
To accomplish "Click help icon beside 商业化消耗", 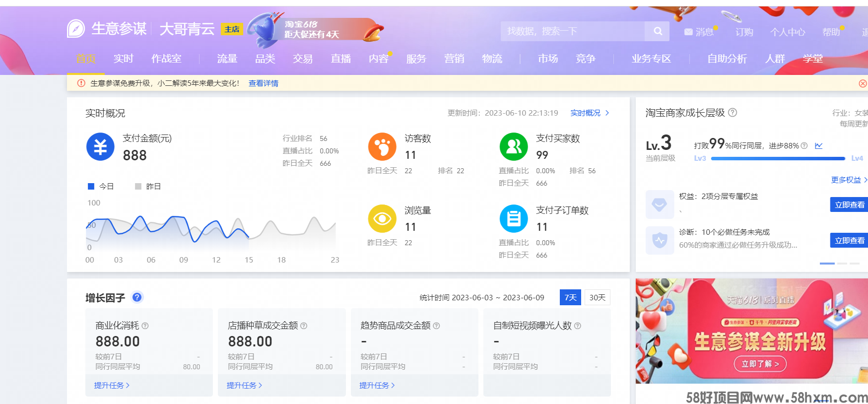I will point(145,326).
